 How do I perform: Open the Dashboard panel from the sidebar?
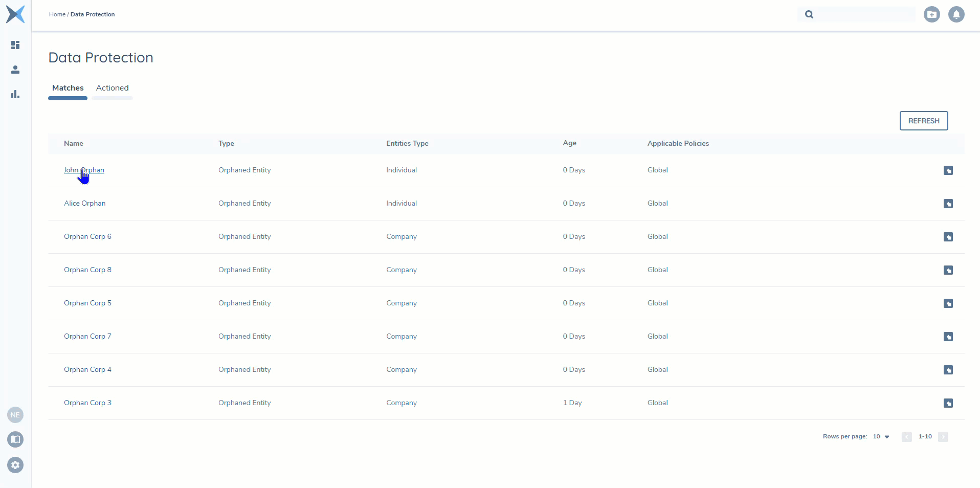[x=15, y=45]
